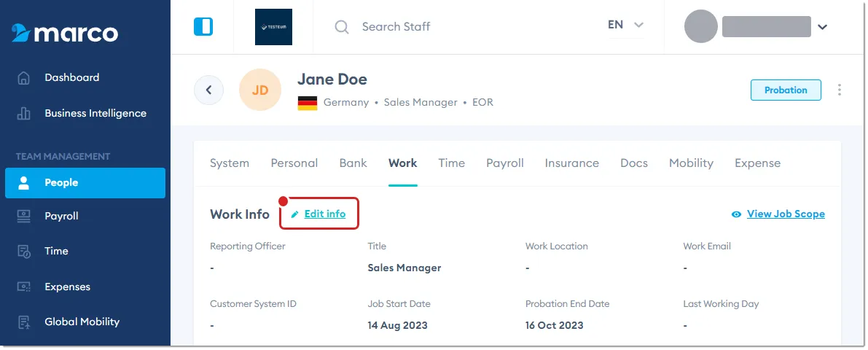Click the Work Info section heading

tap(240, 214)
